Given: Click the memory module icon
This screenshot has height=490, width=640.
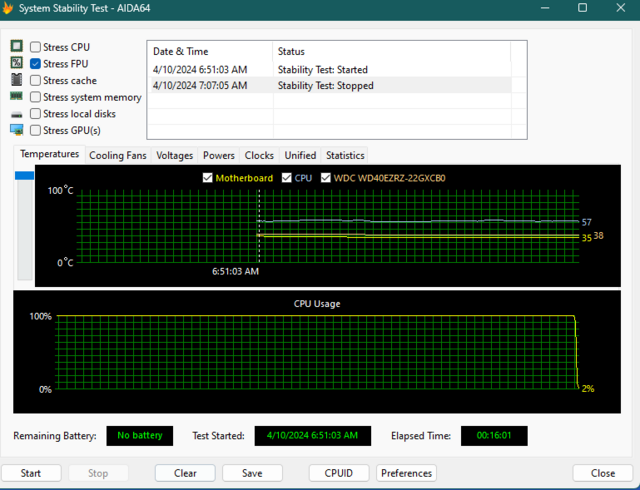Looking at the screenshot, I should coord(16,97).
